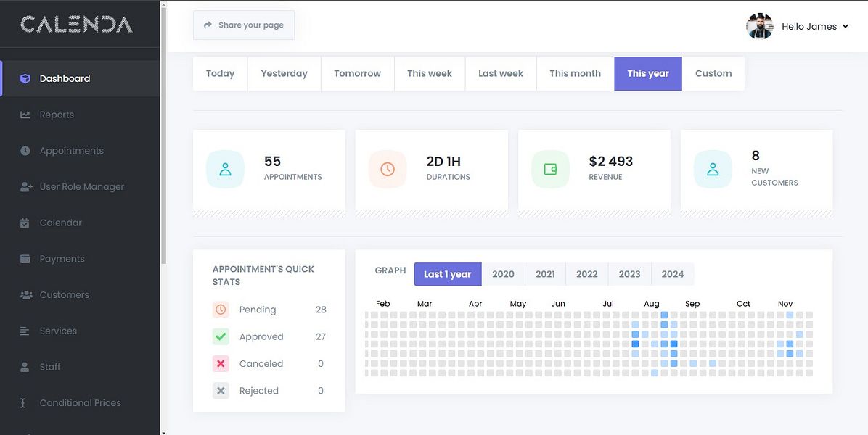Click the James profile avatar
The width and height of the screenshot is (868, 435).
pyautogui.click(x=759, y=27)
